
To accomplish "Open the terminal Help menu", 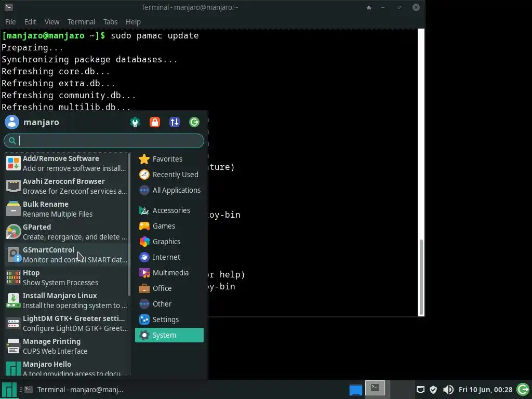I will pyautogui.click(x=133, y=22).
